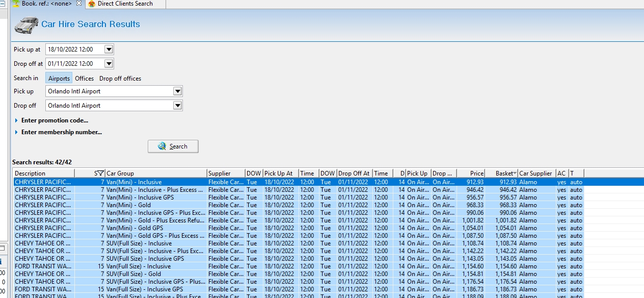The width and height of the screenshot is (644, 298).
Task: Select Offices search option
Action: coord(85,79)
